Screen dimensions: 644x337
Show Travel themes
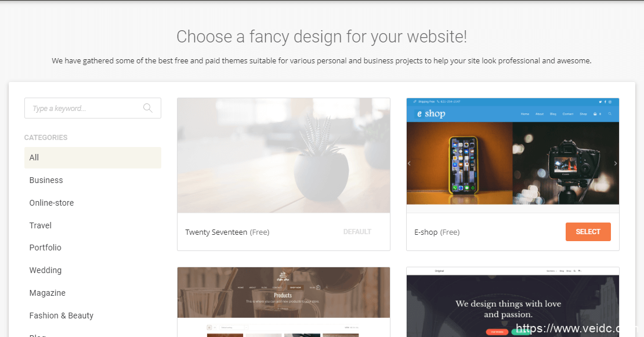(x=40, y=225)
